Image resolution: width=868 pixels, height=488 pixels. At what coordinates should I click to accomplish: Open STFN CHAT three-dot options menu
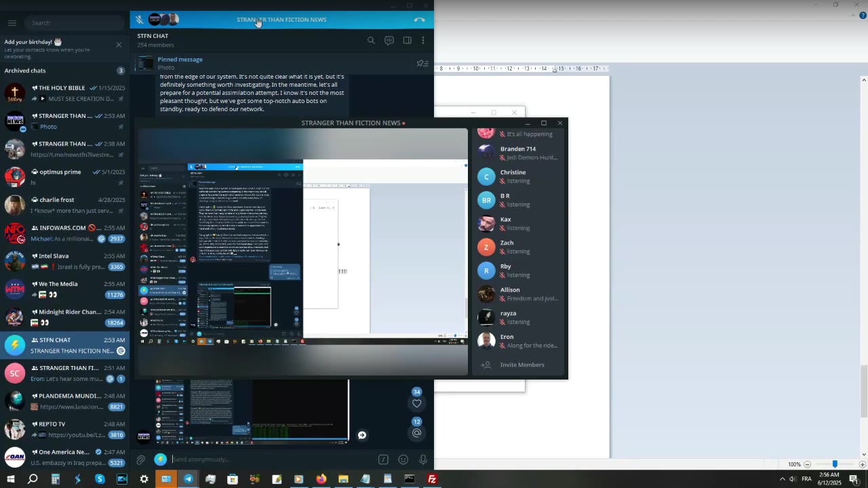click(423, 41)
